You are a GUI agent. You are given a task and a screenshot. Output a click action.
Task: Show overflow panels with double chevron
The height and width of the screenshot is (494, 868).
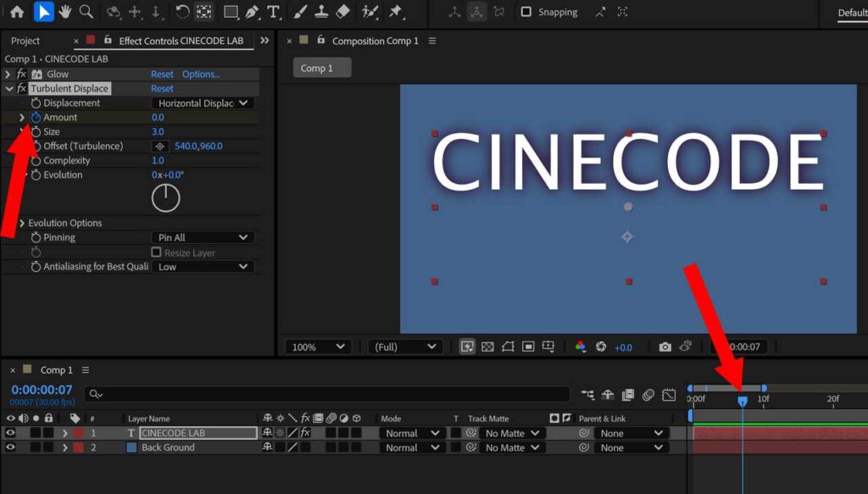coord(264,41)
